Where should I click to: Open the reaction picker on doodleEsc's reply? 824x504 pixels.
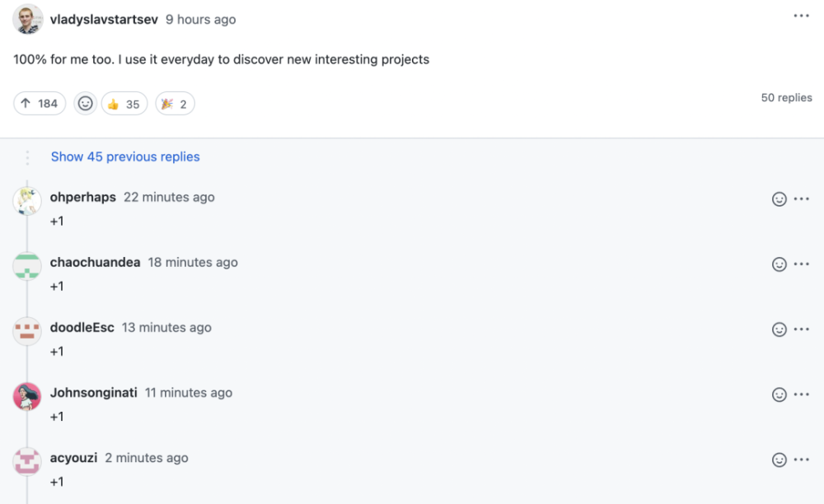(x=780, y=329)
